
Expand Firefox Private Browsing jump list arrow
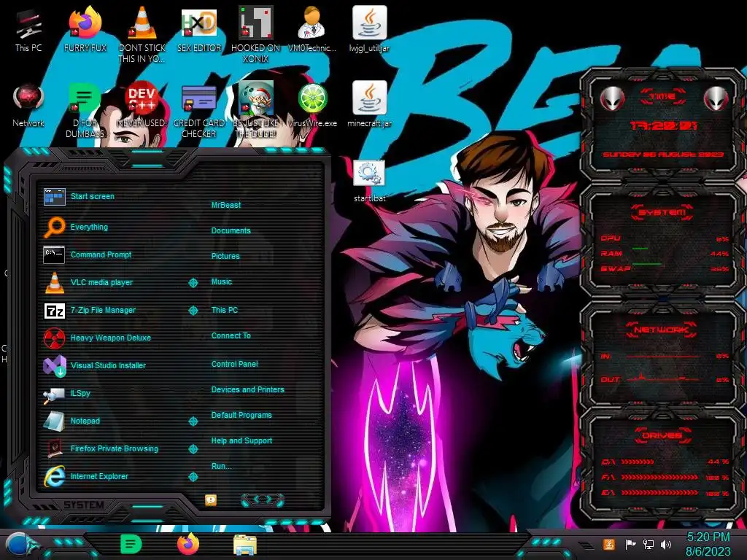(193, 449)
